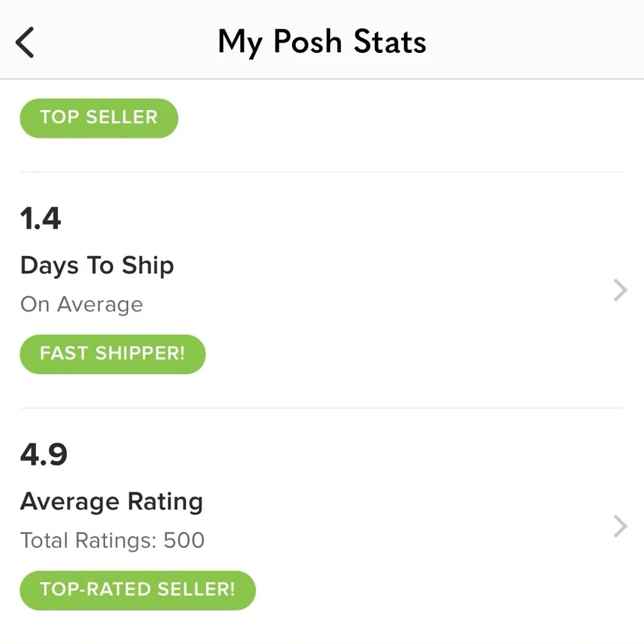Tap the FAST SHIPPER! badge
The height and width of the screenshot is (644, 644).
[x=113, y=354]
